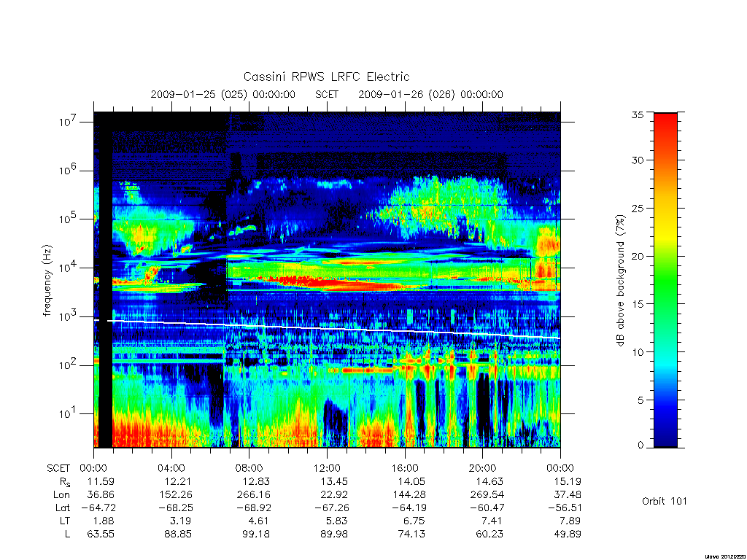The image size is (747, 560).
Task: Click the Lat value '-68.92'
Action: (x=253, y=507)
